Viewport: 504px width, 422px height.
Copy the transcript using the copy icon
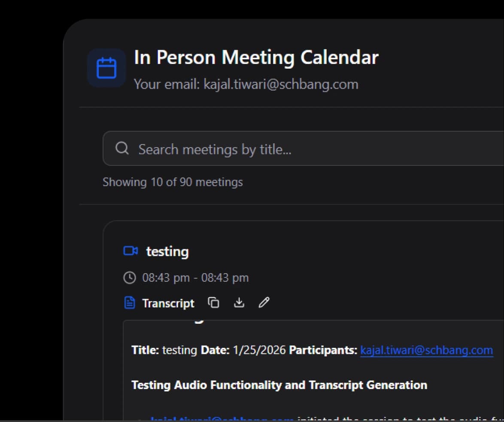coord(213,303)
